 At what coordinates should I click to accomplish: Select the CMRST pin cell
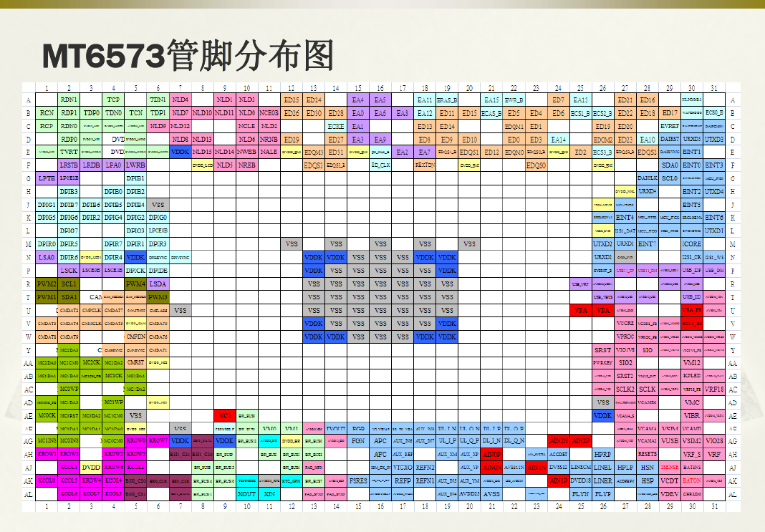tap(135, 362)
